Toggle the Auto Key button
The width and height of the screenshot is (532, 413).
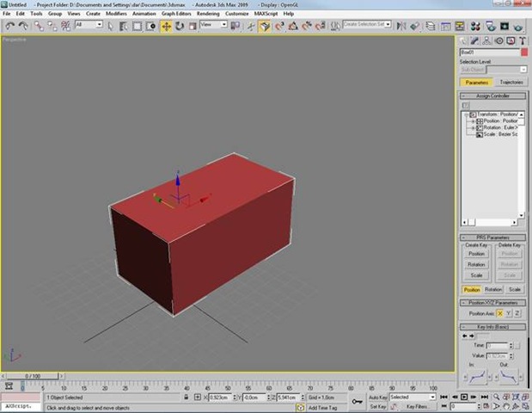coord(378,398)
